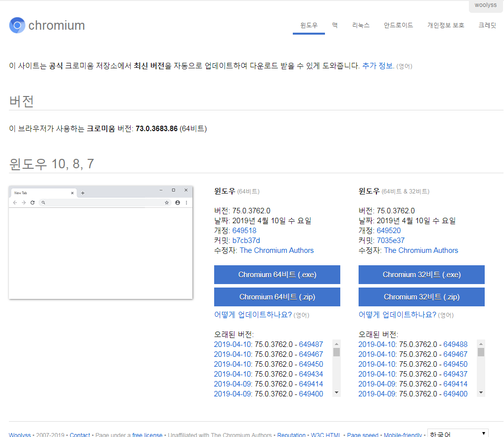Click scroll-down arrow of 32비트 old versions list
Screen dimensions: 504x437
[481, 392]
